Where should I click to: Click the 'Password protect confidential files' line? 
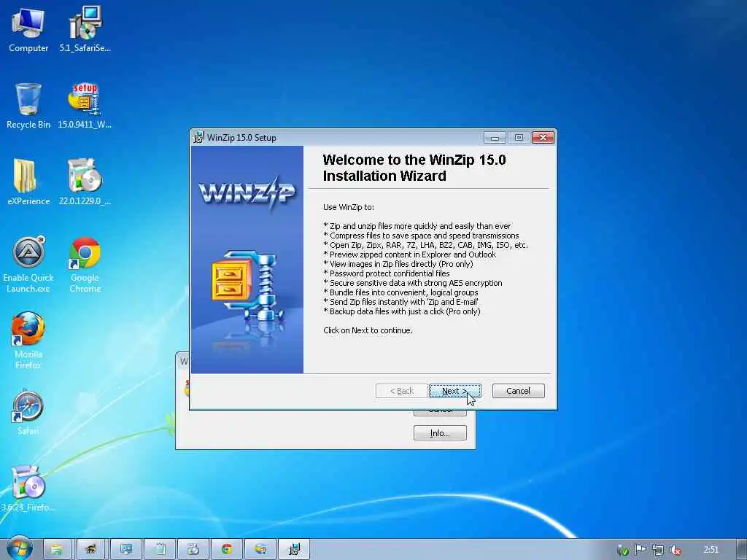[x=387, y=273]
